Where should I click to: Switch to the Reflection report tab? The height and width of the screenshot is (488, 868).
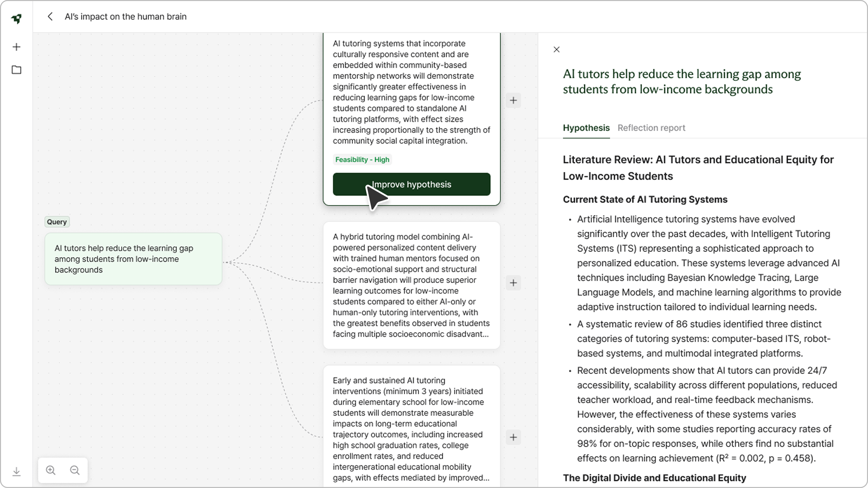[x=651, y=128]
